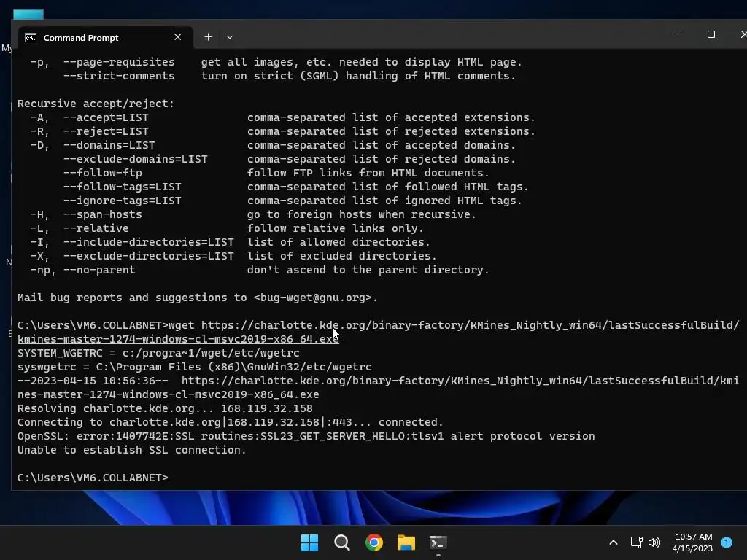Viewport: 747px width, 560px height.
Task: Open the Windows Start menu
Action: (309, 542)
